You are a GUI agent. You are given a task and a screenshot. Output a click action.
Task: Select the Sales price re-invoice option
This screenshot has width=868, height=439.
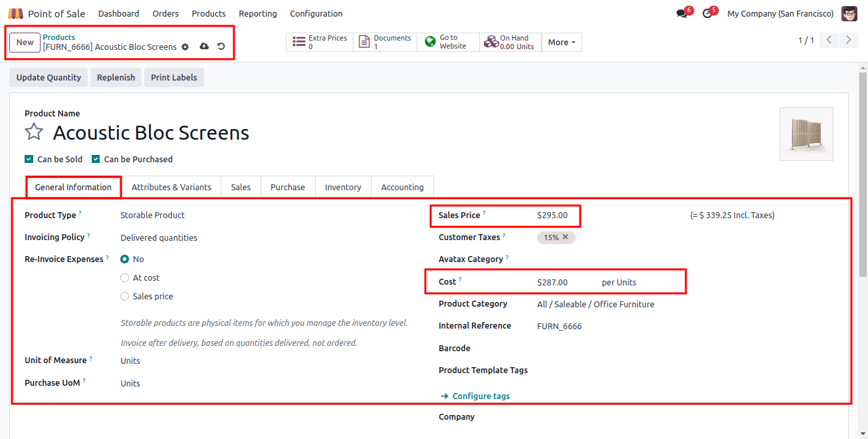pyautogui.click(x=125, y=297)
